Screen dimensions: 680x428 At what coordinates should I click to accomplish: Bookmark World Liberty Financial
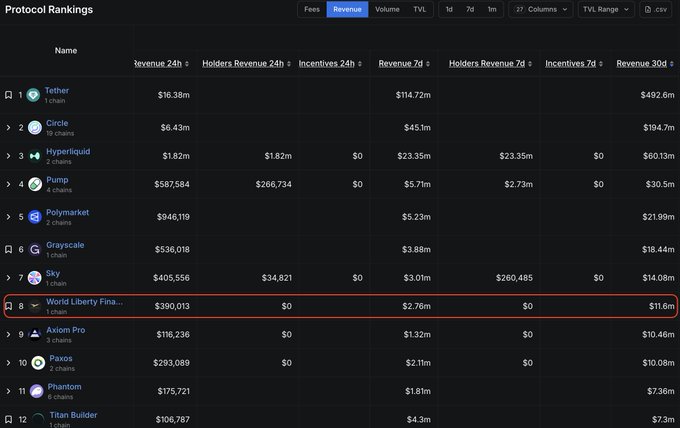8,306
